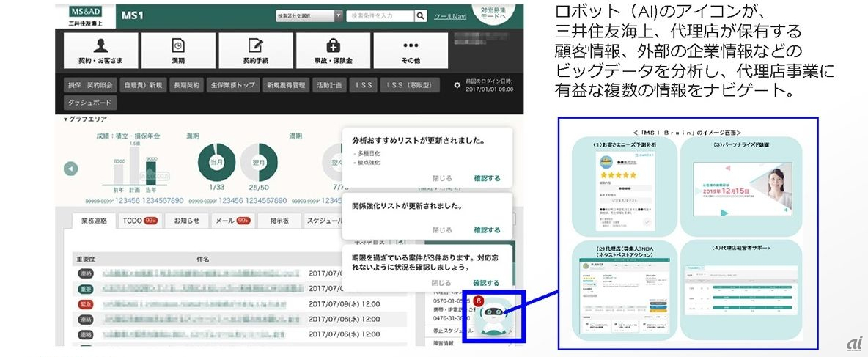Click the 25/50 value under 翌月
Image resolution: width=868 pixels, height=357 pixels.
(x=259, y=188)
